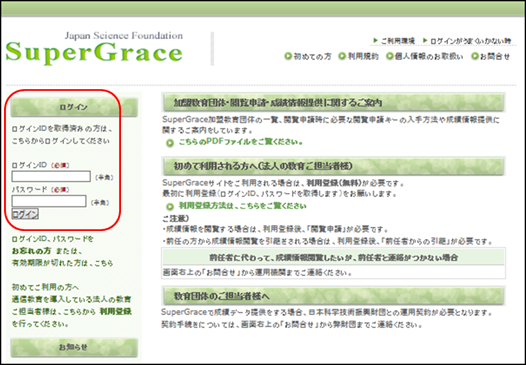Click the ログイン panel header
Screen dimensions: 526x365
pyautogui.click(x=74, y=107)
